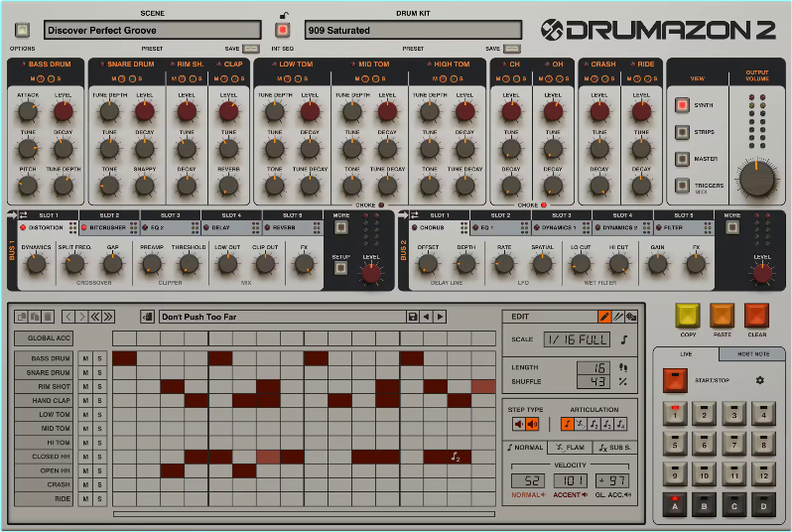Enable the Triggers MIDI view button
The width and height of the screenshot is (792, 532).
(682, 186)
